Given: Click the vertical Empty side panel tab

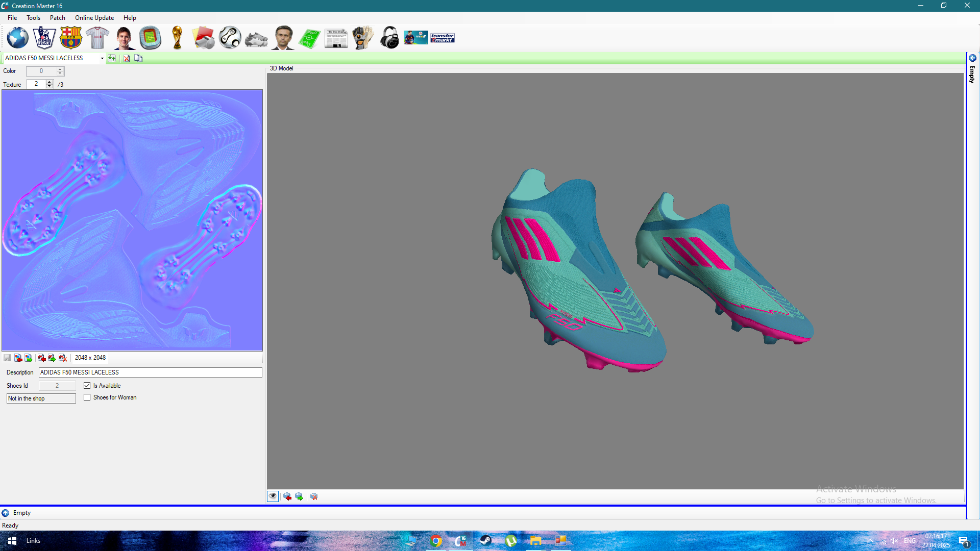Looking at the screenshot, I should click(972, 74).
